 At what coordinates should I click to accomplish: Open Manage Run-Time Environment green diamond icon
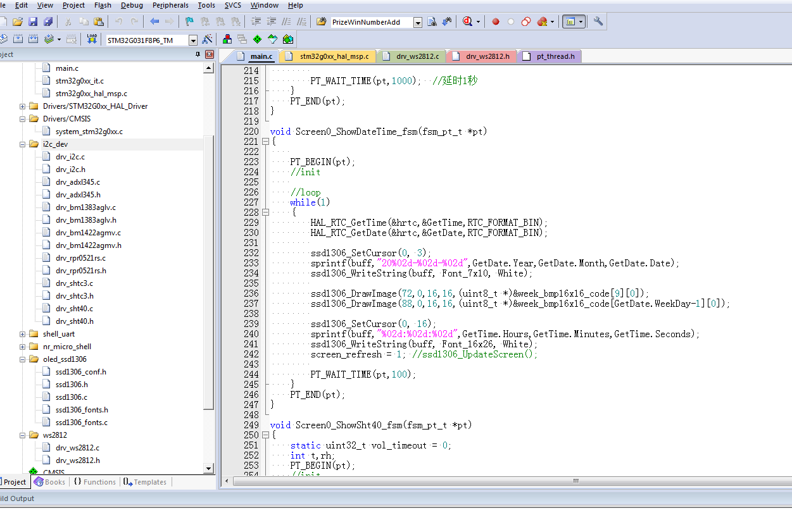[257, 39]
